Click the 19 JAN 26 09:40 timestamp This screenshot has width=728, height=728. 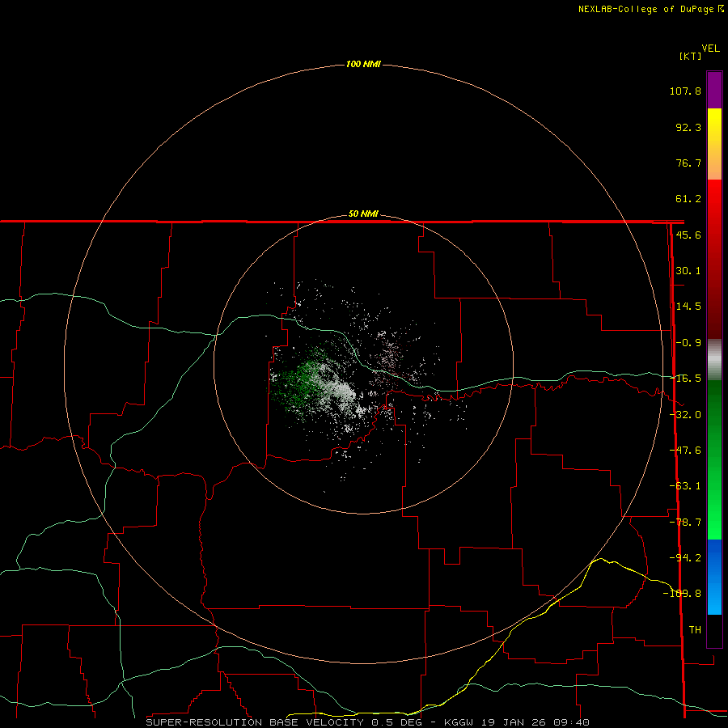coord(535,722)
